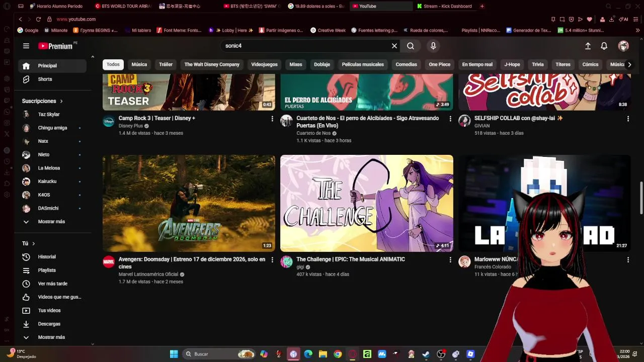Open Descargas in the sidebar
644x362 pixels.
[52, 324]
